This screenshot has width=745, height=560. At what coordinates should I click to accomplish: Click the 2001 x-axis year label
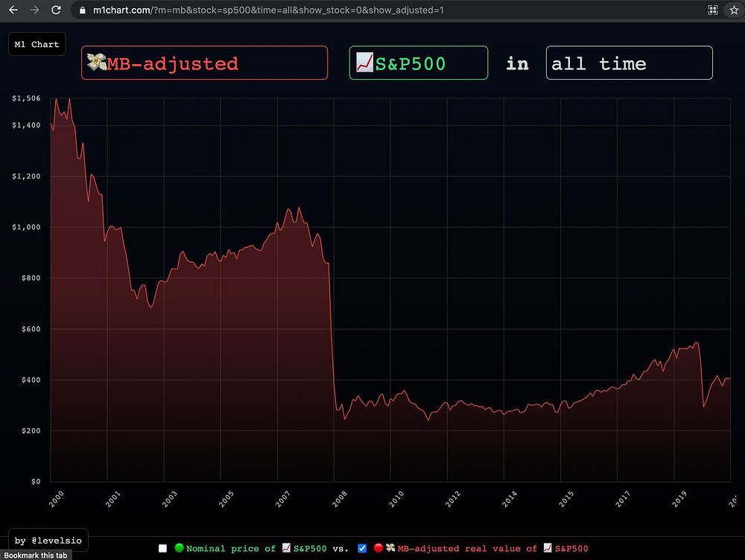click(x=112, y=499)
